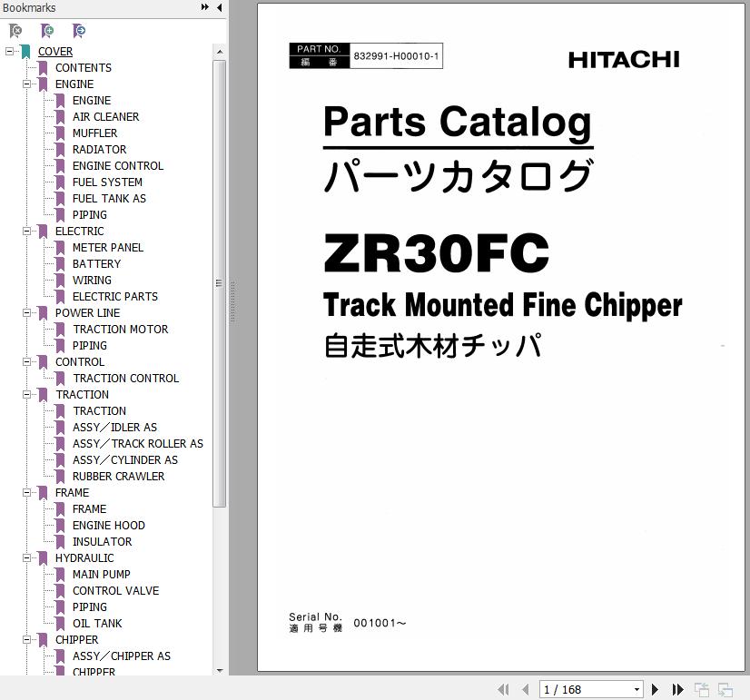750x700 pixels.
Task: Click Track Mounted Fine Chipper subtitle
Action: tap(503, 305)
